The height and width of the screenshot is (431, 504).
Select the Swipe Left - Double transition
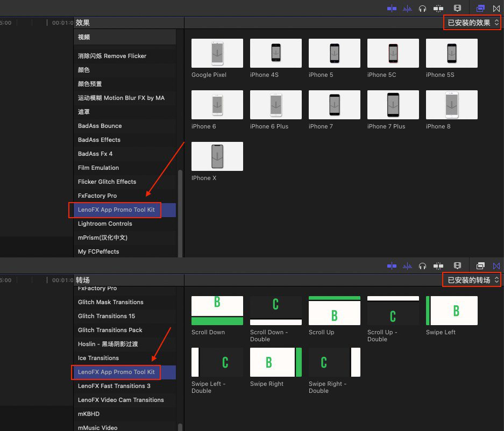[x=217, y=362]
